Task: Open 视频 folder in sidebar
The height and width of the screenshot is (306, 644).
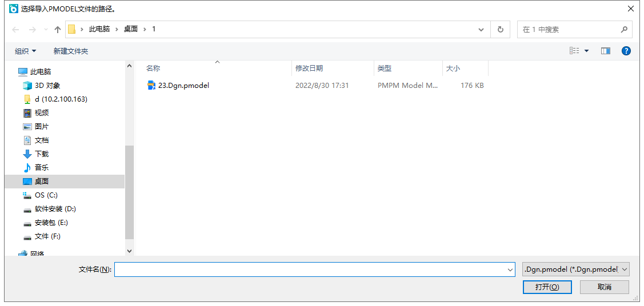Action: tap(42, 113)
